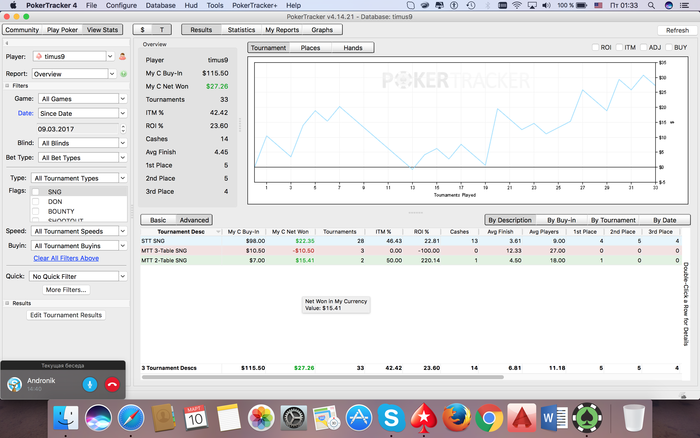Enable the BUY graph checkbox

[669, 47]
